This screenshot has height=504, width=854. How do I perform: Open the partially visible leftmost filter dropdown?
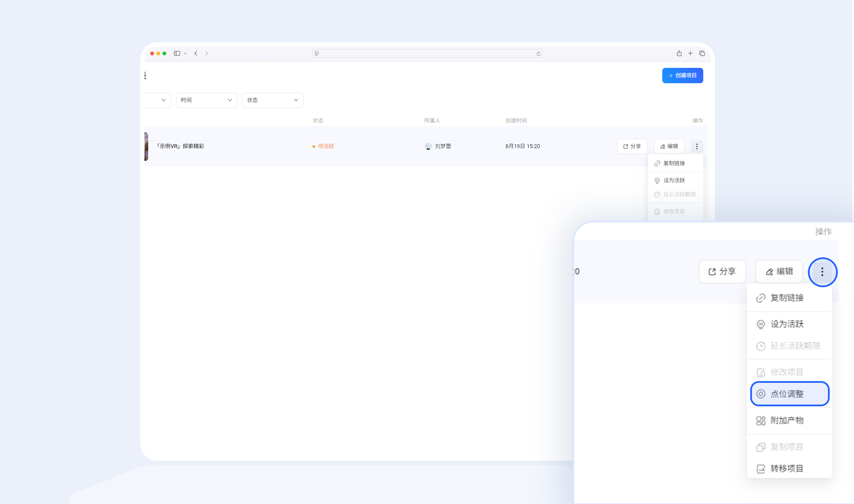tap(158, 100)
